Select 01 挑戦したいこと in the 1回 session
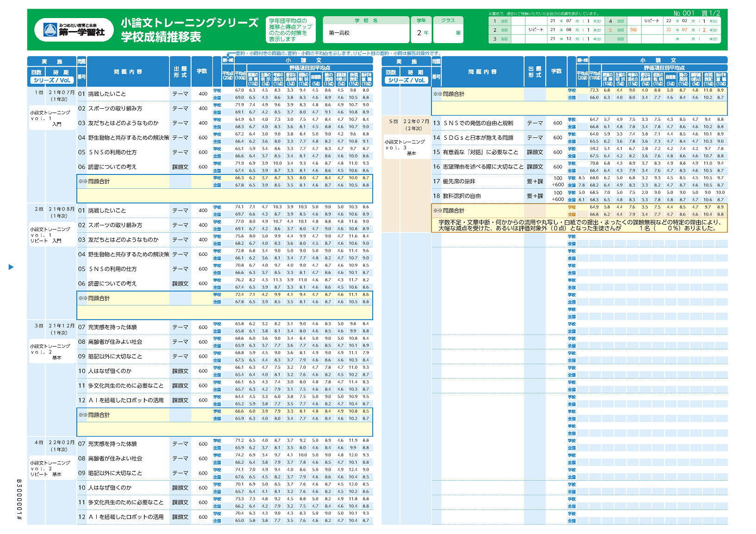Image resolution: width=756 pixels, height=534 pixels. (102, 94)
